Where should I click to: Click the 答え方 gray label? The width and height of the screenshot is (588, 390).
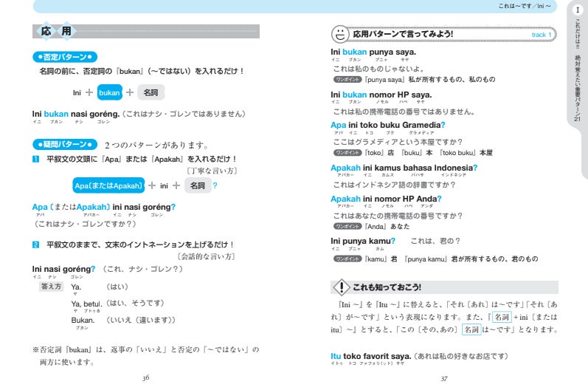[52, 287]
